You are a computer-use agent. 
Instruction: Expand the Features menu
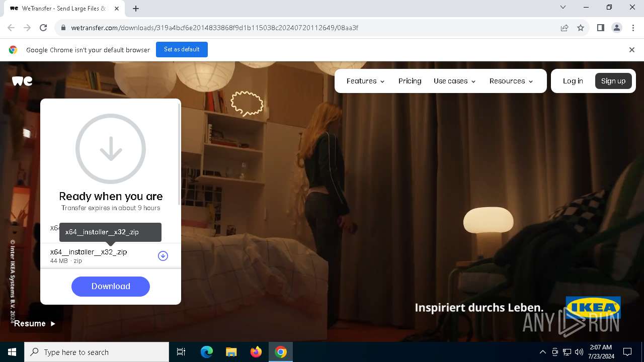pyautogui.click(x=366, y=81)
